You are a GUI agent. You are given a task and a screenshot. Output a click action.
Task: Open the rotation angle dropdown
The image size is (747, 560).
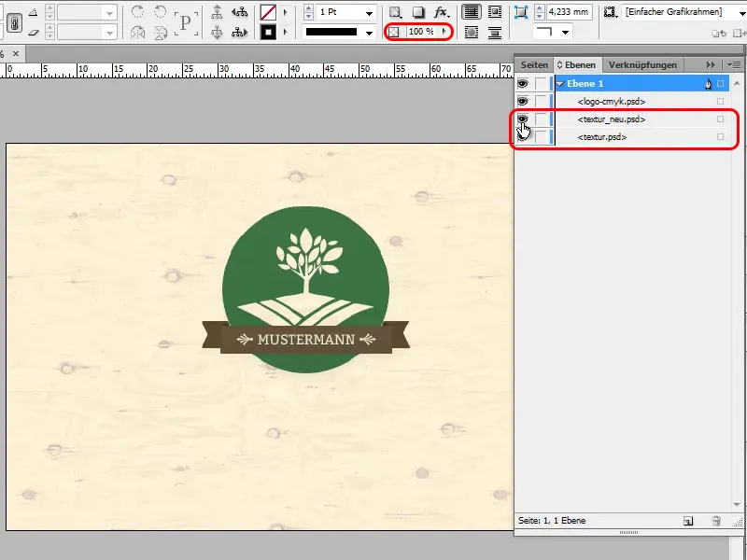click(x=109, y=13)
